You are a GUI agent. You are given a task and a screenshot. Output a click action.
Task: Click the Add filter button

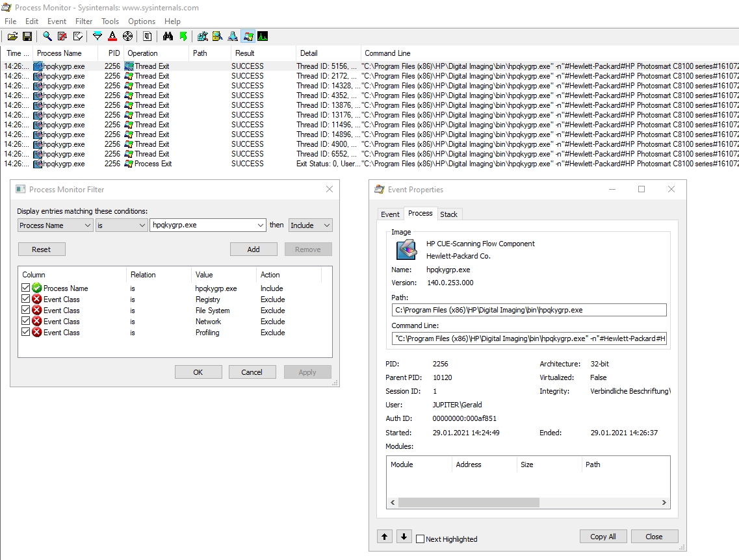(x=253, y=249)
